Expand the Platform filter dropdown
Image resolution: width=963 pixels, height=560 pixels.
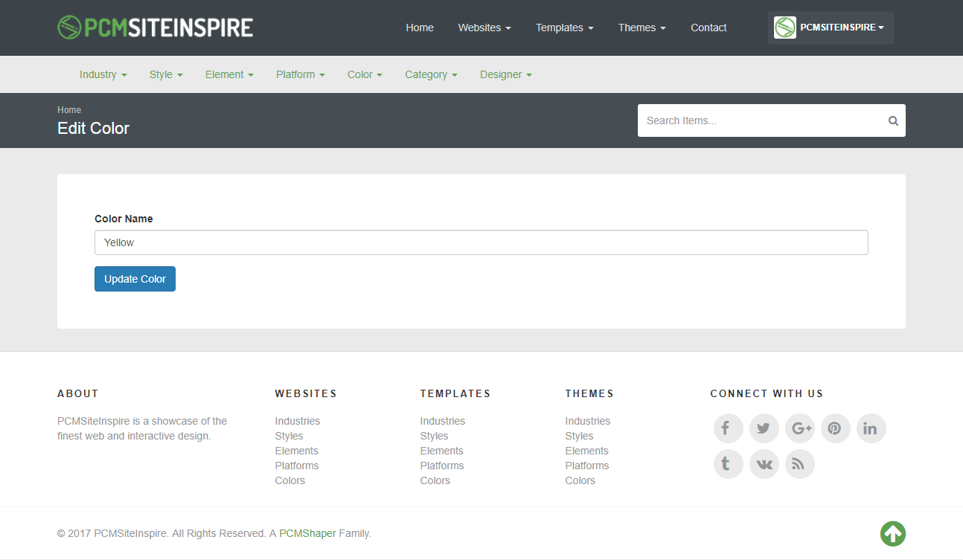(x=301, y=74)
